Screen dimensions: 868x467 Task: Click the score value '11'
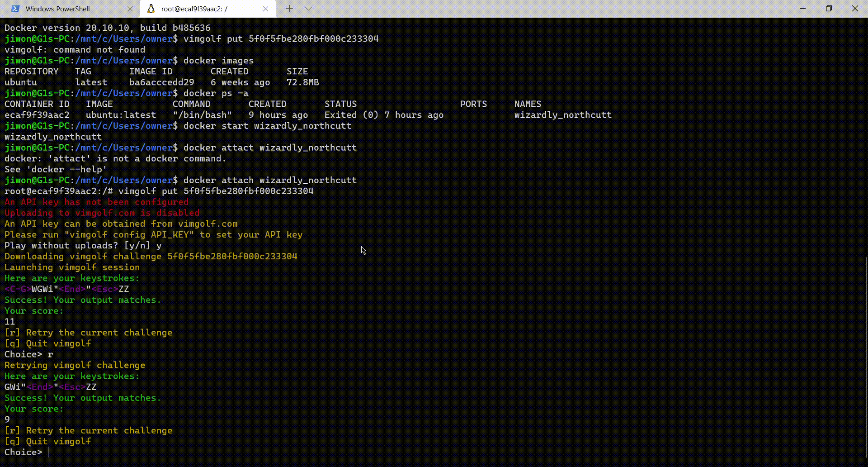(10, 321)
